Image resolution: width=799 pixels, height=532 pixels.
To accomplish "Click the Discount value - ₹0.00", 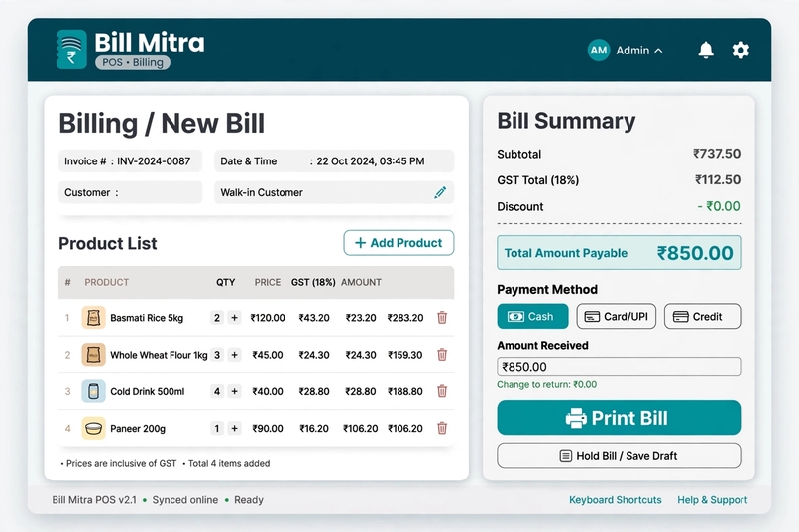I will click(719, 206).
